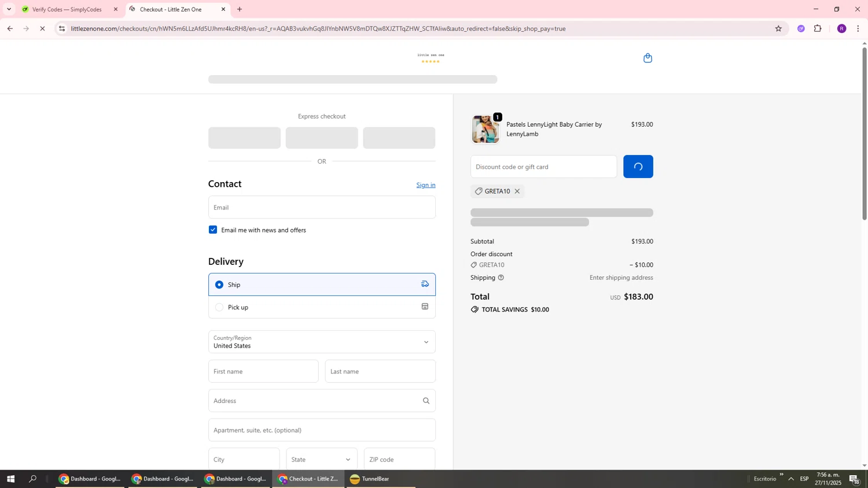Show hidden system tray icons
This screenshot has width=868, height=488.
click(790, 479)
